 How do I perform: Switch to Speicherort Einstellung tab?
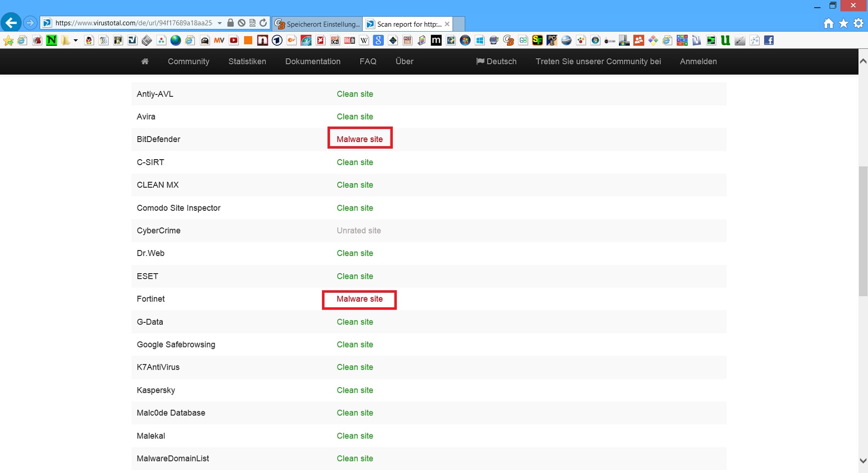pyautogui.click(x=318, y=24)
